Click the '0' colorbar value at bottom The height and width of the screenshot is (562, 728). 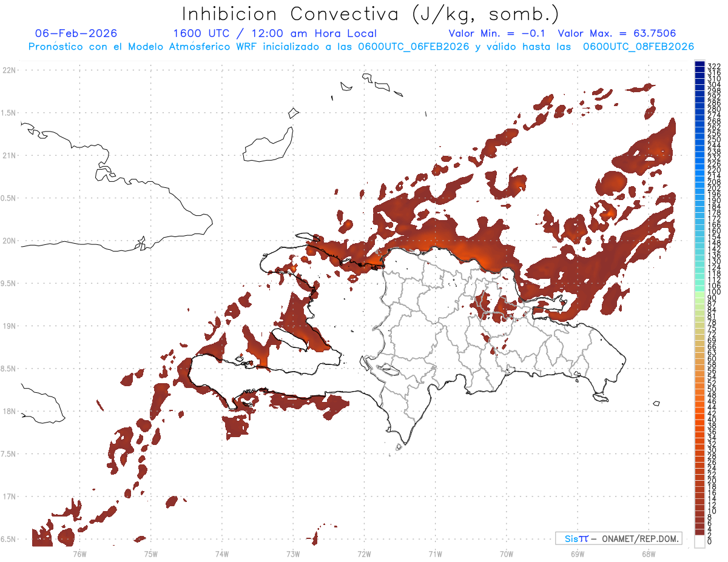(709, 541)
